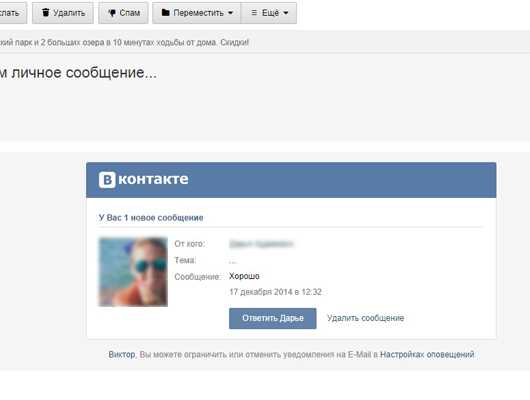Click the message date 17 декабря 2014
This screenshot has height=400, width=530.
275,291
